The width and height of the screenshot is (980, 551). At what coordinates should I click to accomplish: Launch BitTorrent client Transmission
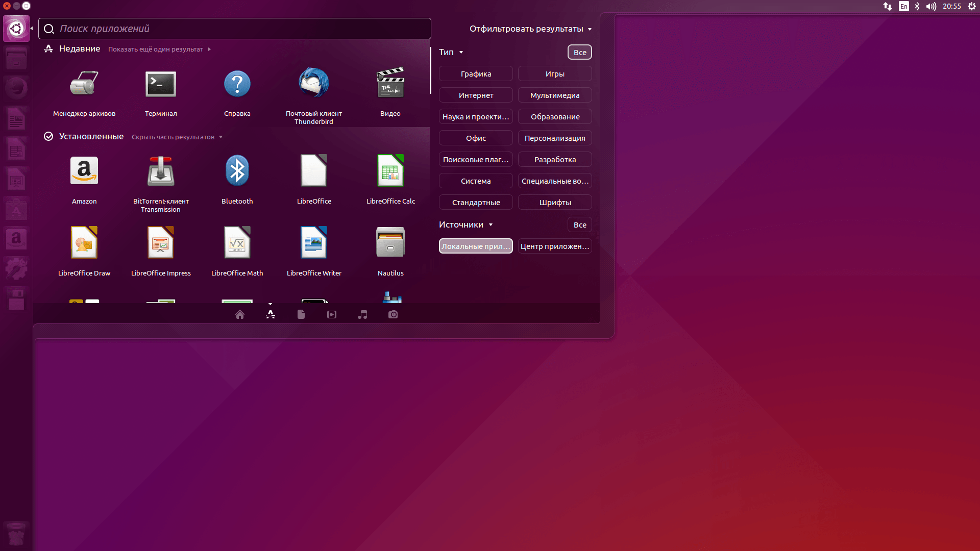pyautogui.click(x=160, y=171)
